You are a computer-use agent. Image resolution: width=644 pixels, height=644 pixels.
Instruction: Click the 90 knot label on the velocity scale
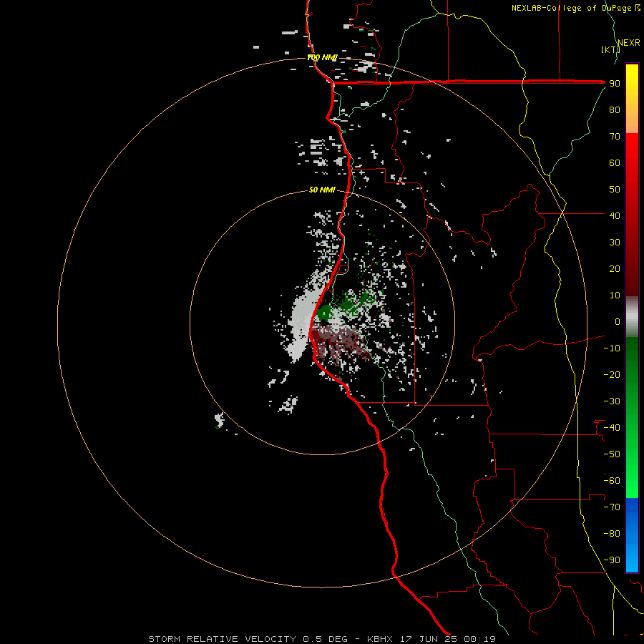pos(615,84)
